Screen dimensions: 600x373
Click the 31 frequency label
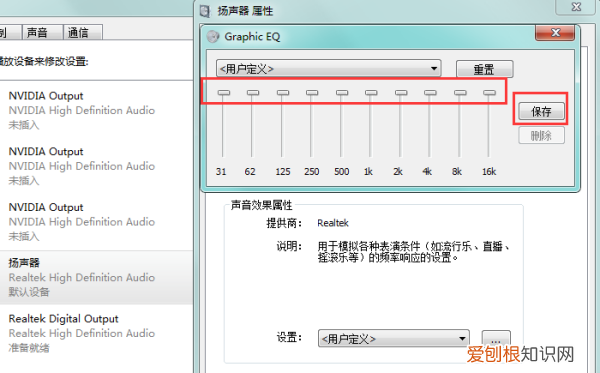[221, 171]
